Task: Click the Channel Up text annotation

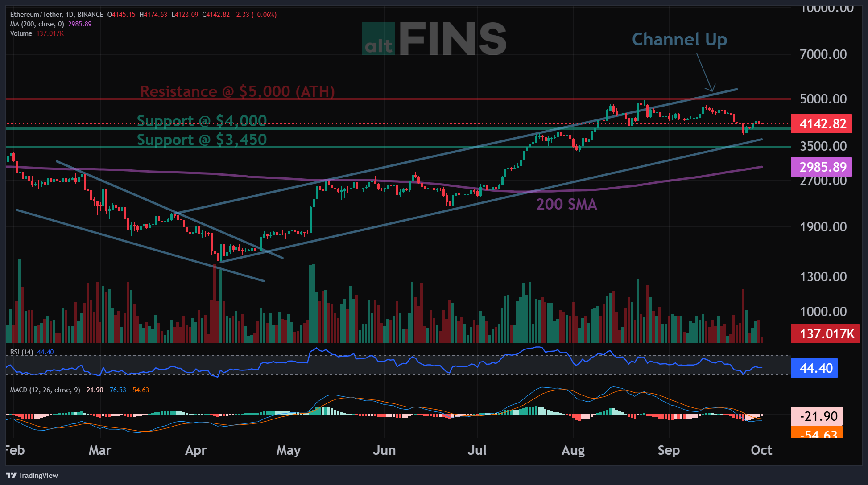Action: click(x=679, y=40)
